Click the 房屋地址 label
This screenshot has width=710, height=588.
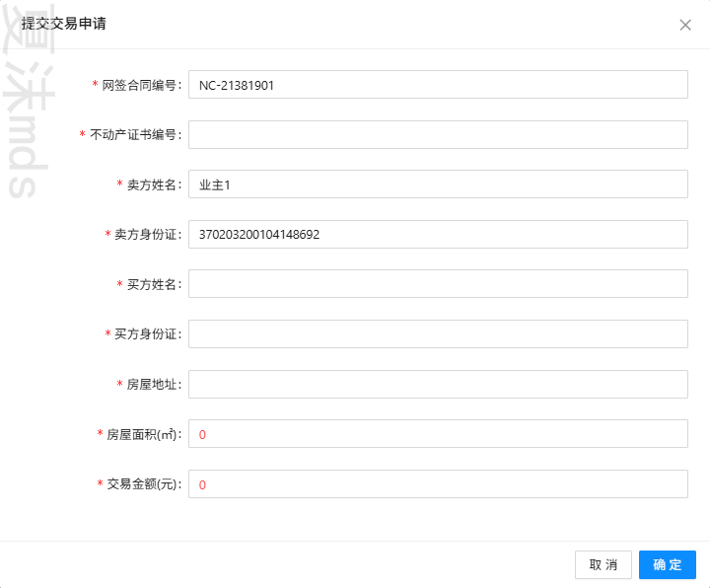coord(150,384)
